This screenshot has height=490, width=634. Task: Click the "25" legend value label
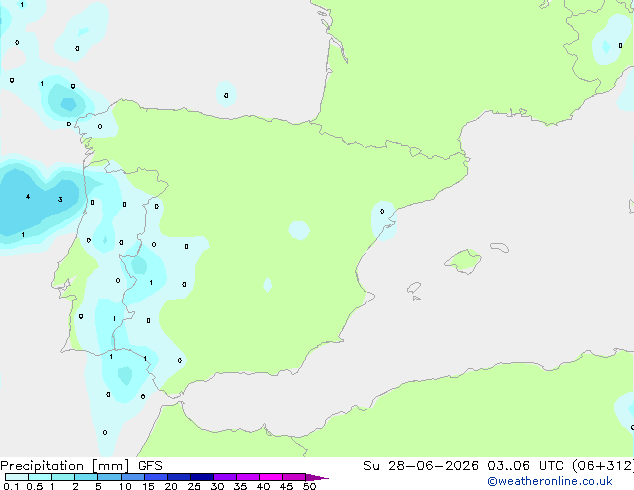coord(194,486)
